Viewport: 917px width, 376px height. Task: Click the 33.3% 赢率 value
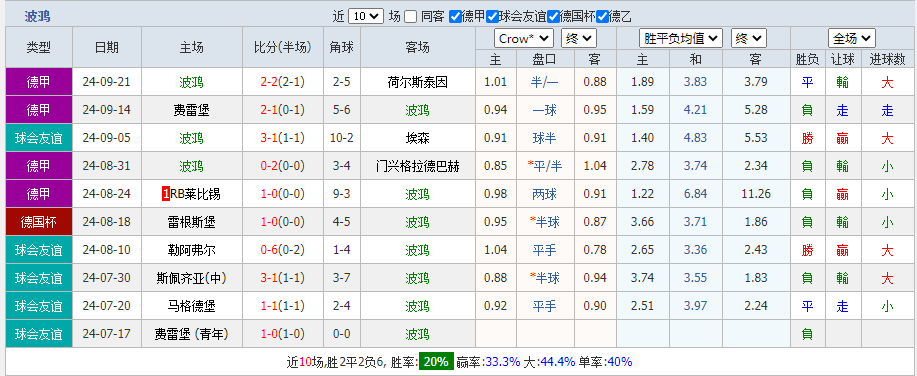click(x=503, y=361)
